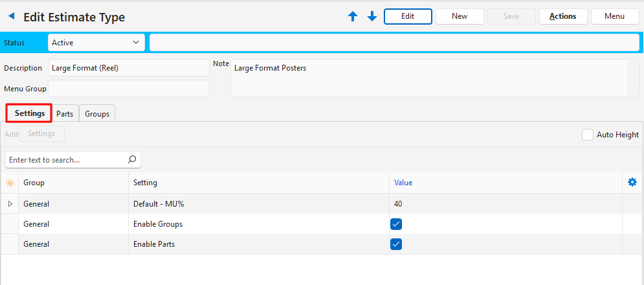Expand the Default - MU% row arrow
Screen dimensions: 644x285
pos(10,204)
